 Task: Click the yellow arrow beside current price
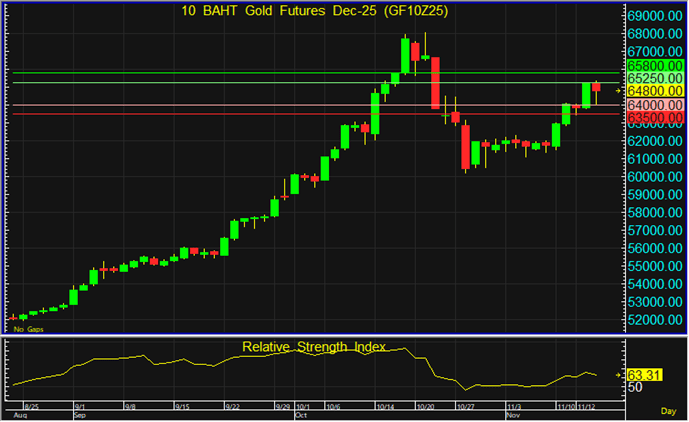tap(618, 91)
